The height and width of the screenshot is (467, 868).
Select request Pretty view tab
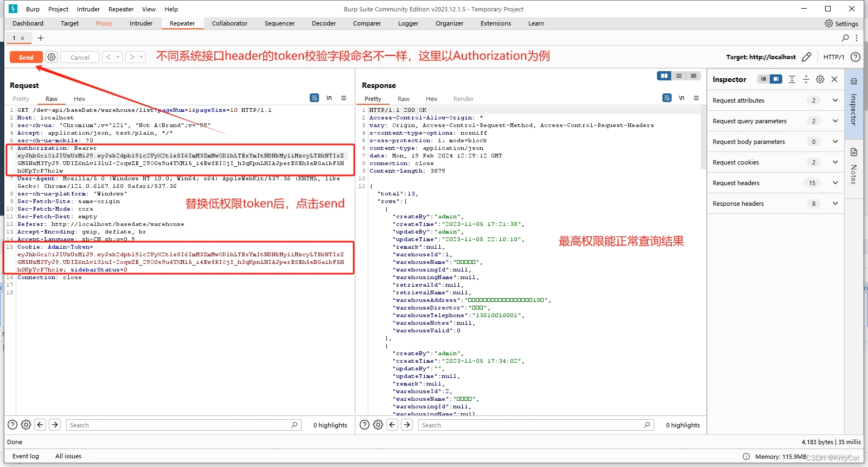21,99
